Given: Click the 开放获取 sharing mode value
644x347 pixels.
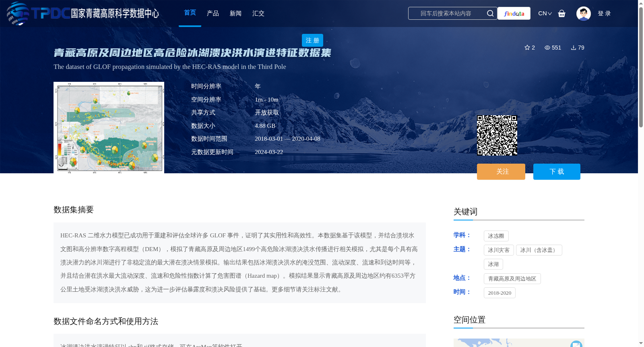Looking at the screenshot, I should click(x=267, y=112).
